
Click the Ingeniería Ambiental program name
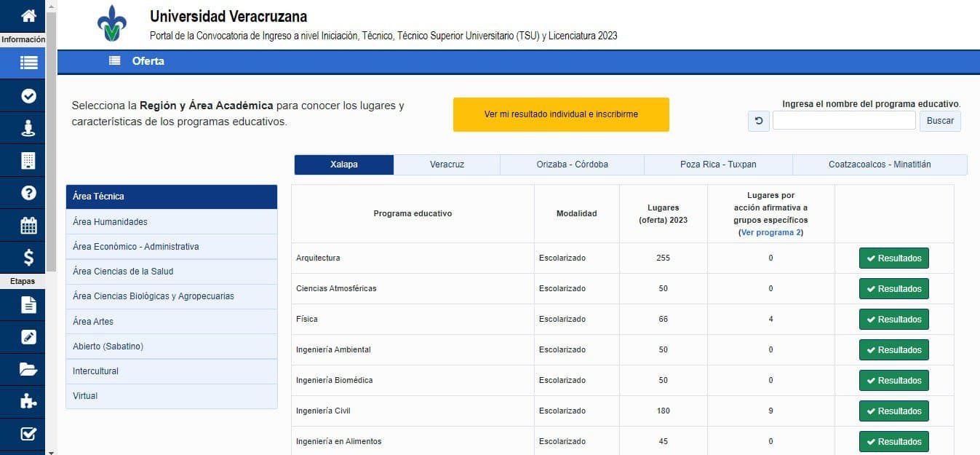tap(333, 350)
